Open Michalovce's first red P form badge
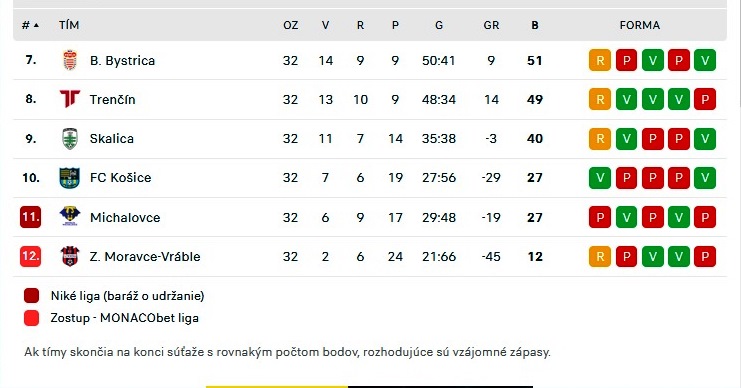741x388 pixels. (600, 217)
